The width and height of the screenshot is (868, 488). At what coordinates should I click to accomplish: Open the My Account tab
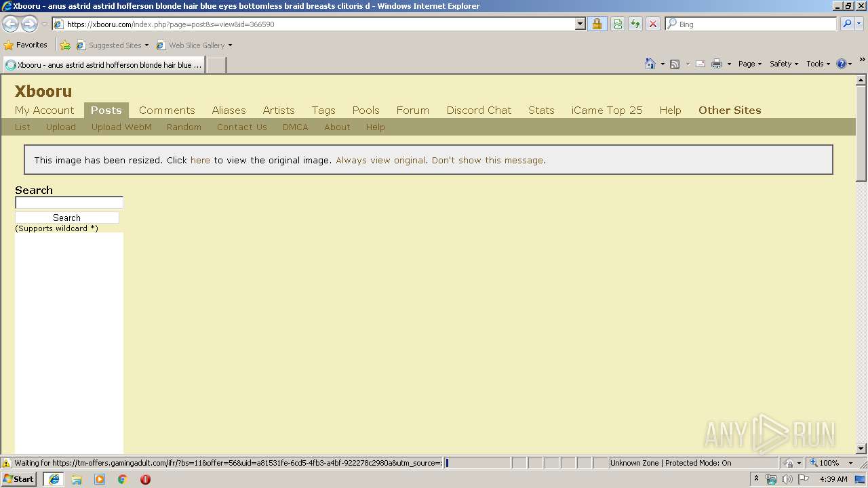44,110
